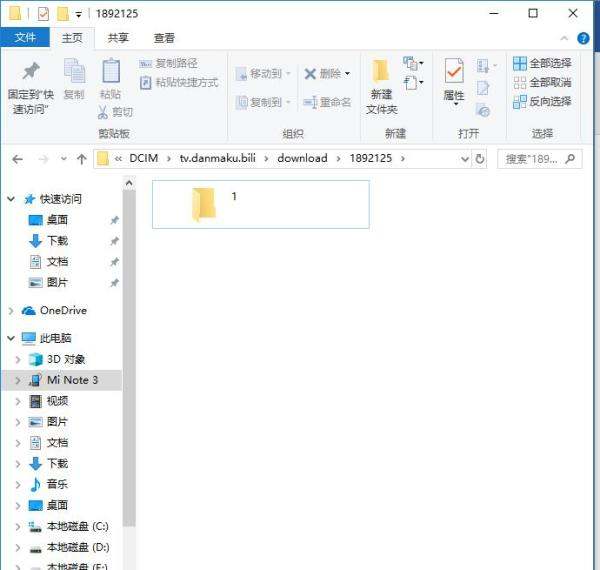Open Help via the blue question icon
This screenshot has width=600, height=570.
[583, 38]
